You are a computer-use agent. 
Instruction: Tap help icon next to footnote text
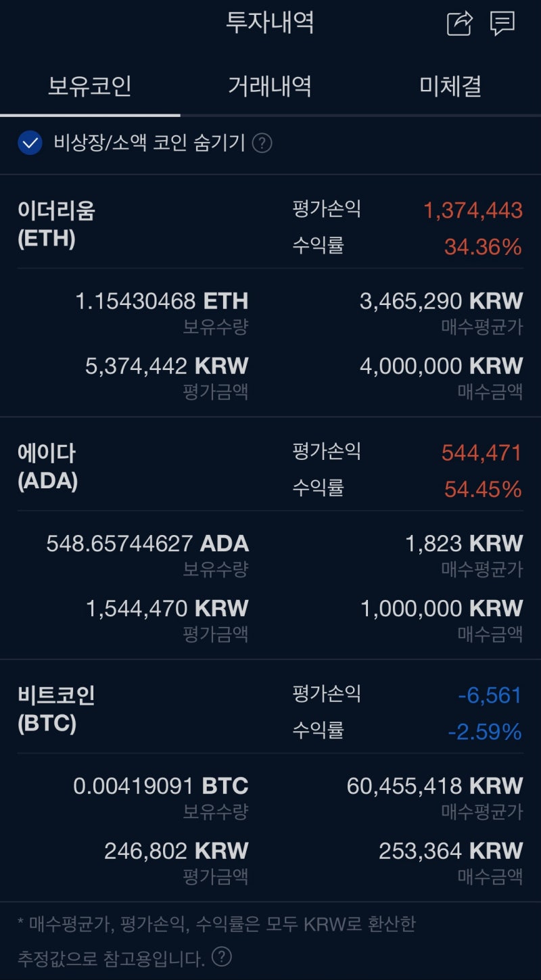click(x=222, y=956)
